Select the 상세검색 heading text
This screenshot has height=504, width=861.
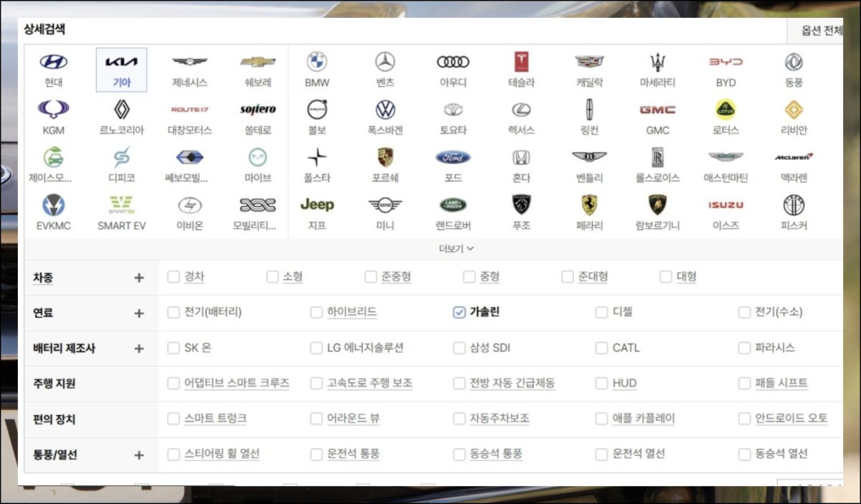coord(45,30)
